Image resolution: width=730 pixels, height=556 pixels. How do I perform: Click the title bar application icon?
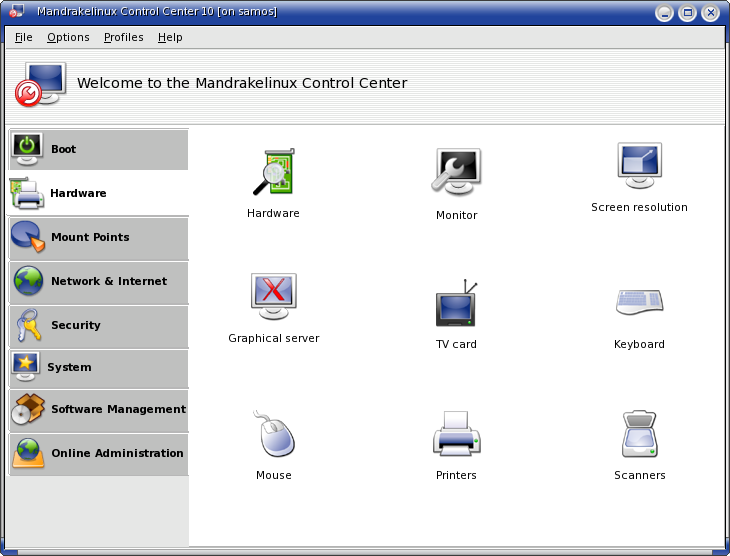17,10
